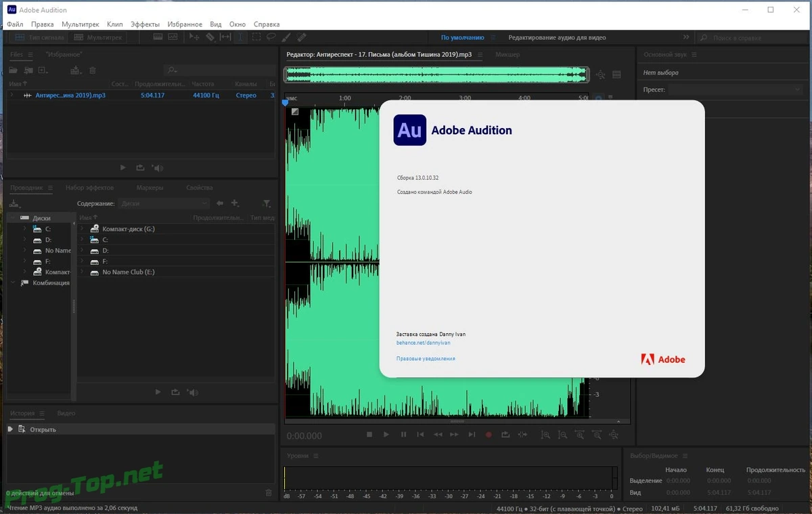Switch to the Мультитрек view
Screen dimensions: 812x514
tap(99, 37)
